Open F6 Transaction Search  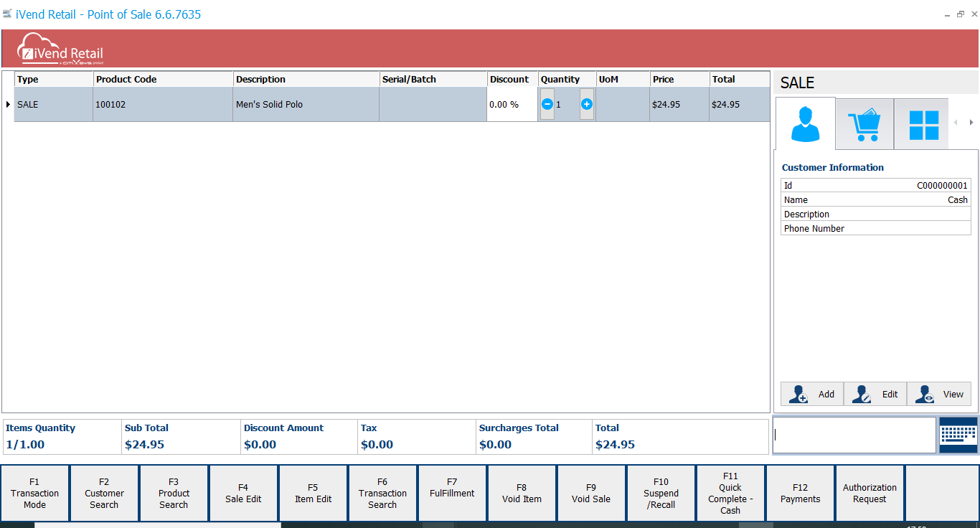[383, 494]
